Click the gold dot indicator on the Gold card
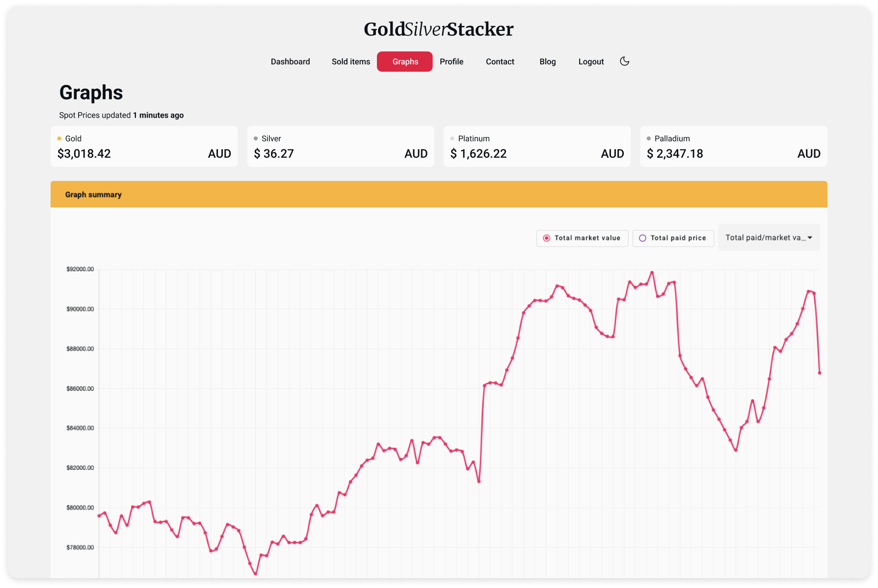 59,139
